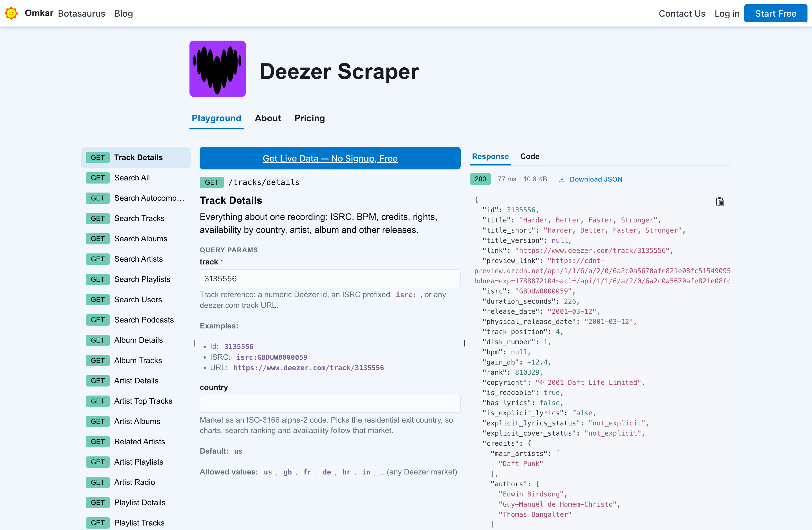Select the Track Details endpoint
The image size is (812, 530).
point(136,158)
